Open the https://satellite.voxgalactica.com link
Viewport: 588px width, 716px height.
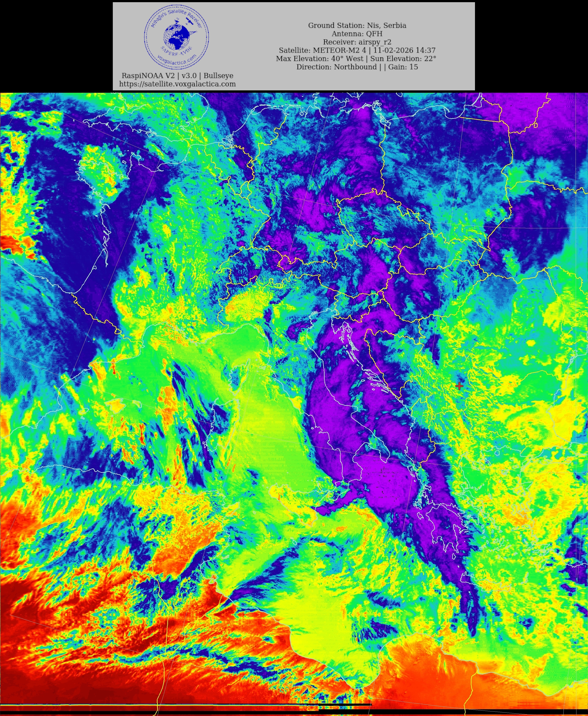(x=177, y=84)
